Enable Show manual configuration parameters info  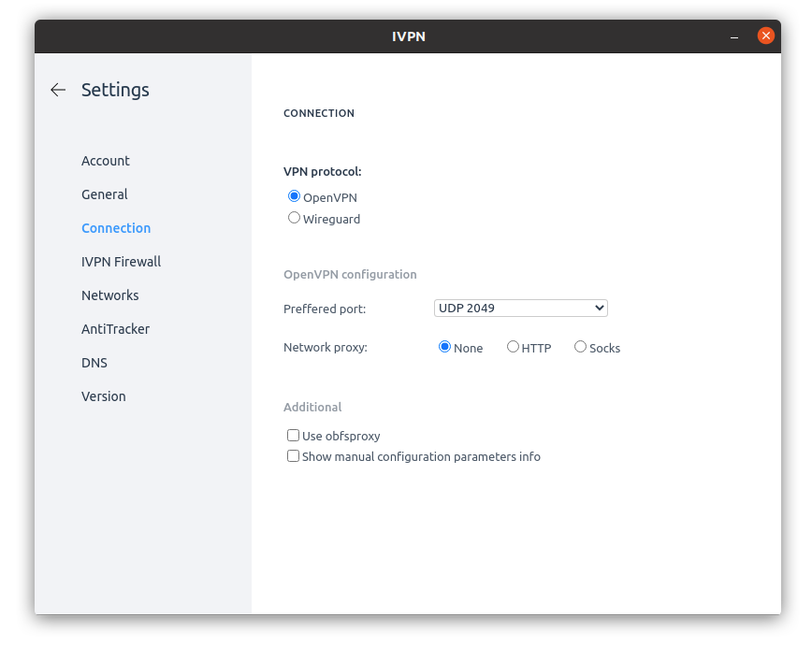point(293,456)
